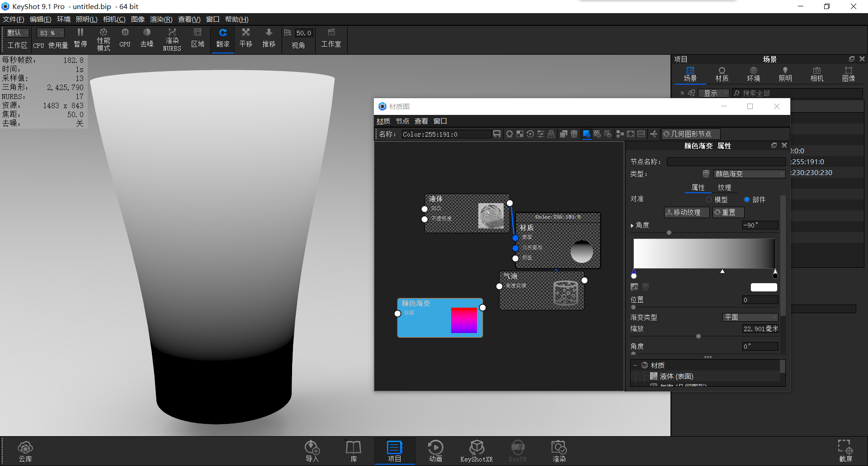Select the 去噪 (Denoise) tool
The width and height of the screenshot is (868, 466).
[146, 38]
